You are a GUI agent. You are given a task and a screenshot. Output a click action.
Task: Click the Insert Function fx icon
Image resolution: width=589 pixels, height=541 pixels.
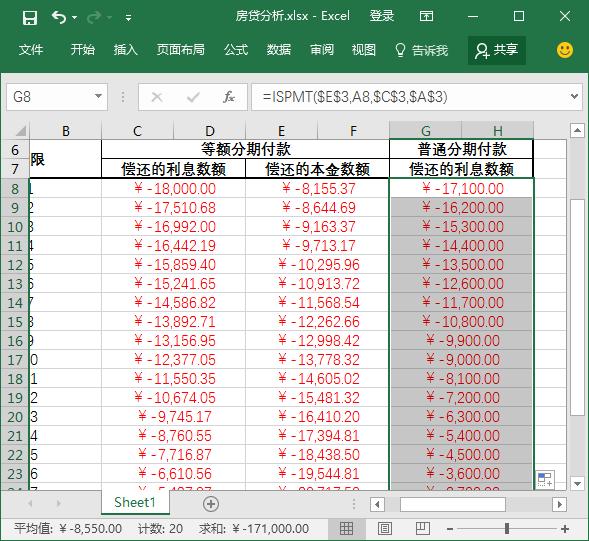[x=229, y=97]
